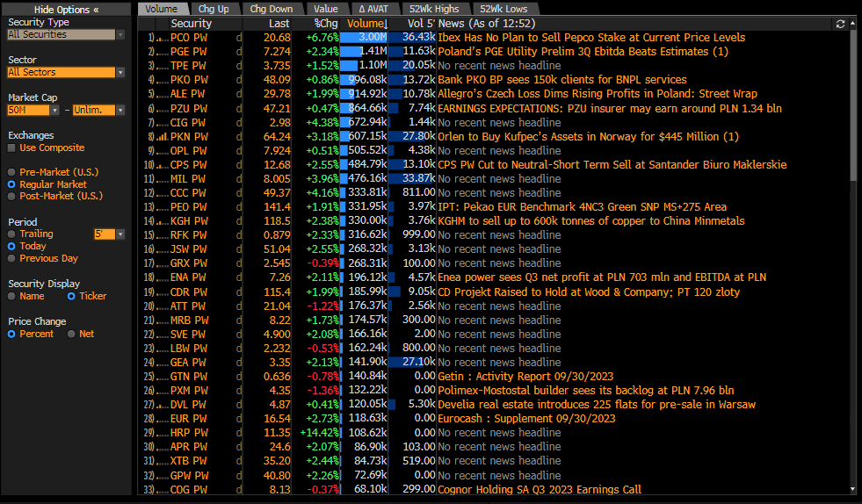The height and width of the screenshot is (504, 862).
Task: Tick the Use Composite checkbox
Action: tap(11, 148)
